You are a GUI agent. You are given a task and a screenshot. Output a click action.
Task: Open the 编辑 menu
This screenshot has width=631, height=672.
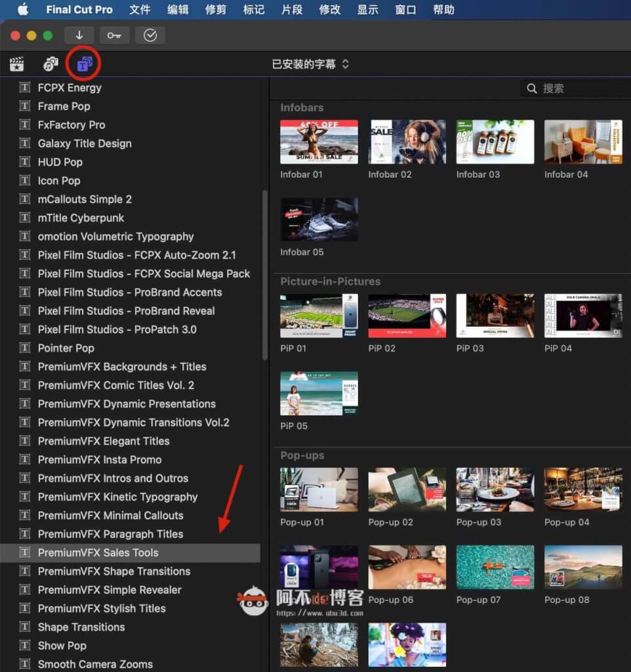coord(178,9)
